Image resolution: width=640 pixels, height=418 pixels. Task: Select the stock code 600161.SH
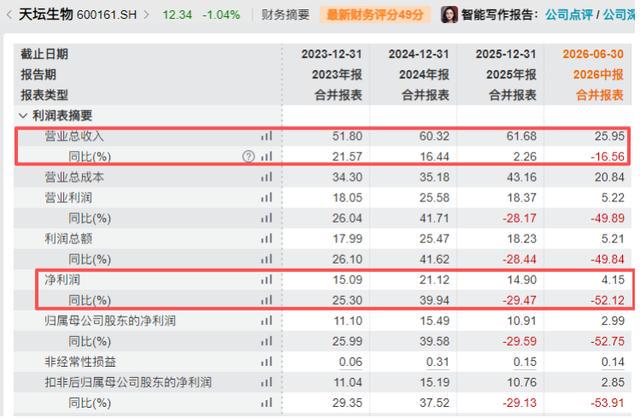click(107, 15)
